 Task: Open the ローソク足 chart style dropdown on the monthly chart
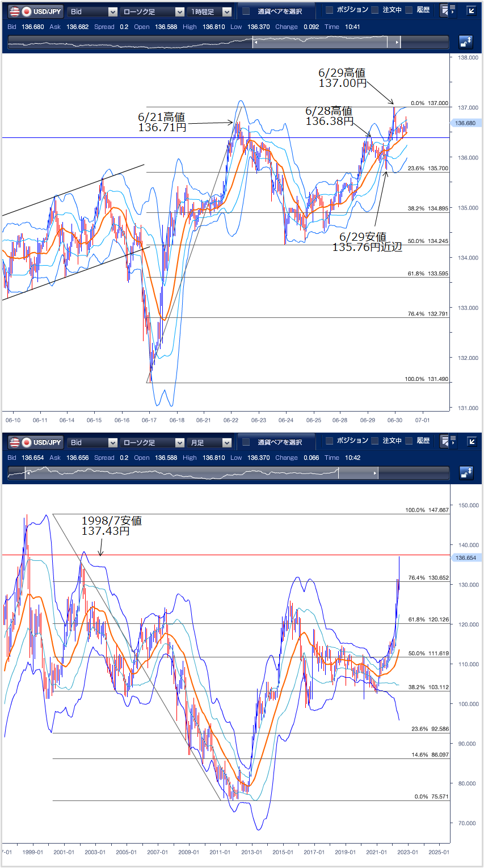152,442
